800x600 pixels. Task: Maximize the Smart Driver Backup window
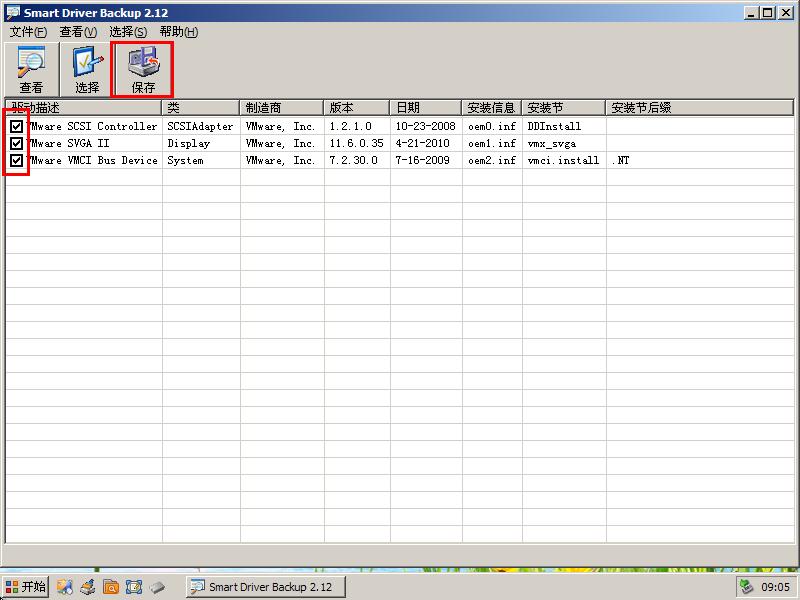pos(767,13)
